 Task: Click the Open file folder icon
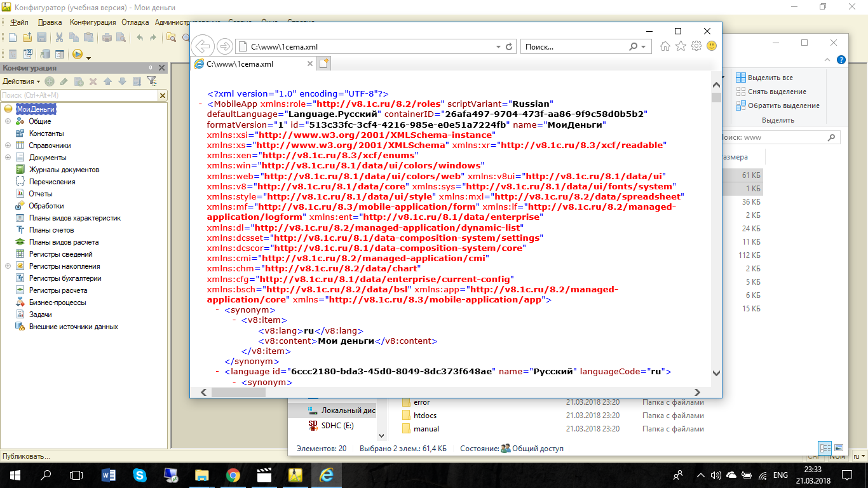(28, 37)
